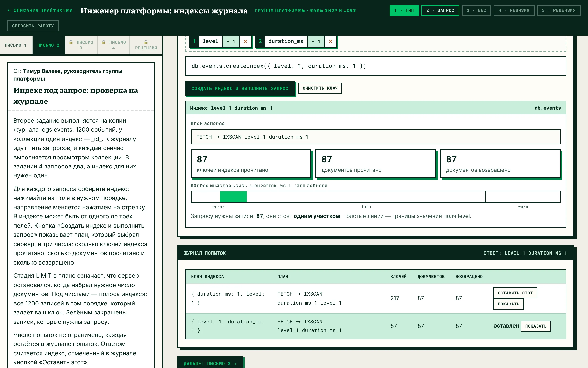Go back to Описание практикума link

coord(40,10)
